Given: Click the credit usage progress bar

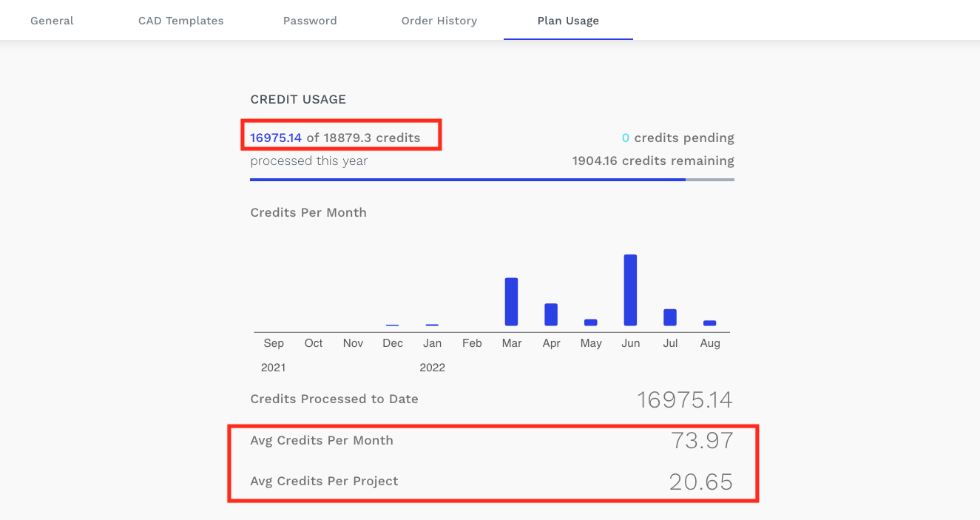Looking at the screenshot, I should coord(492,179).
